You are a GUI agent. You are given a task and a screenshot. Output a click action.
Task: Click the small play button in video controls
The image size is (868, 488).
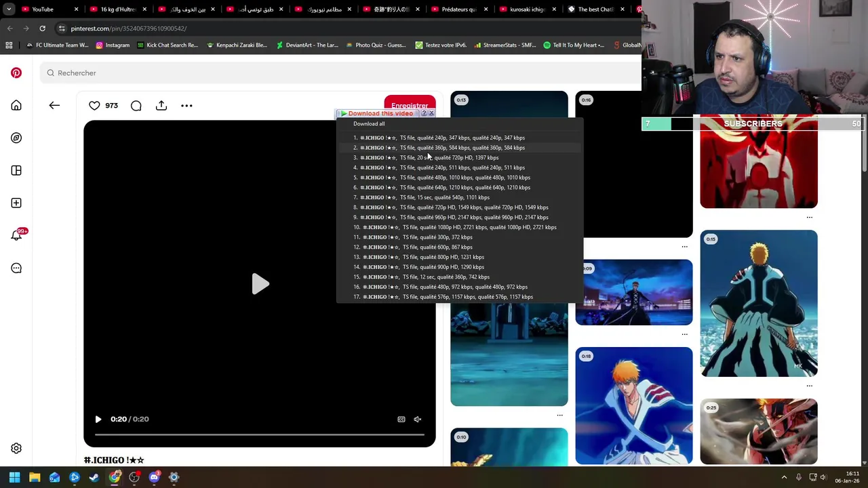click(x=98, y=420)
